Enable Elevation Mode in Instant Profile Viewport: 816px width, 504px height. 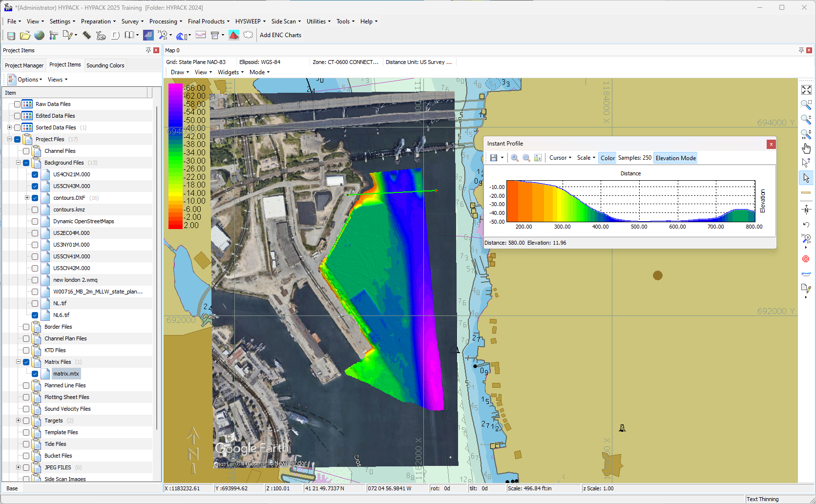pos(675,158)
